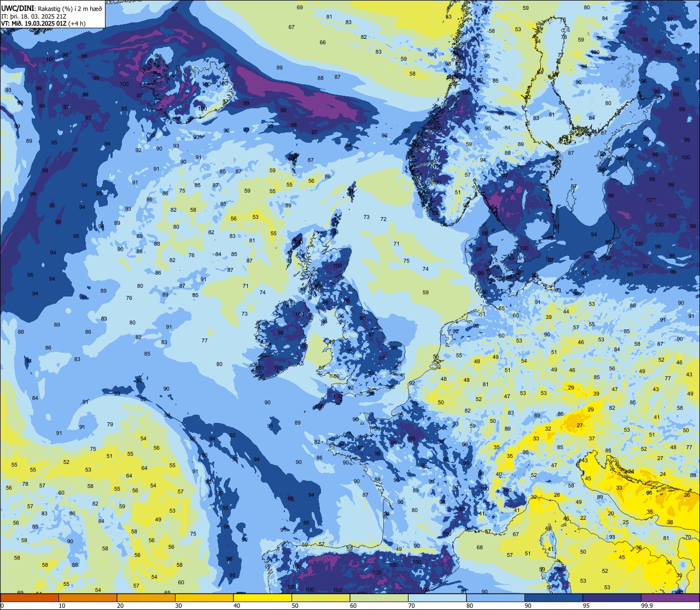
Task: Click the 70–80% pale blue legend swatch
Action: click(437, 597)
